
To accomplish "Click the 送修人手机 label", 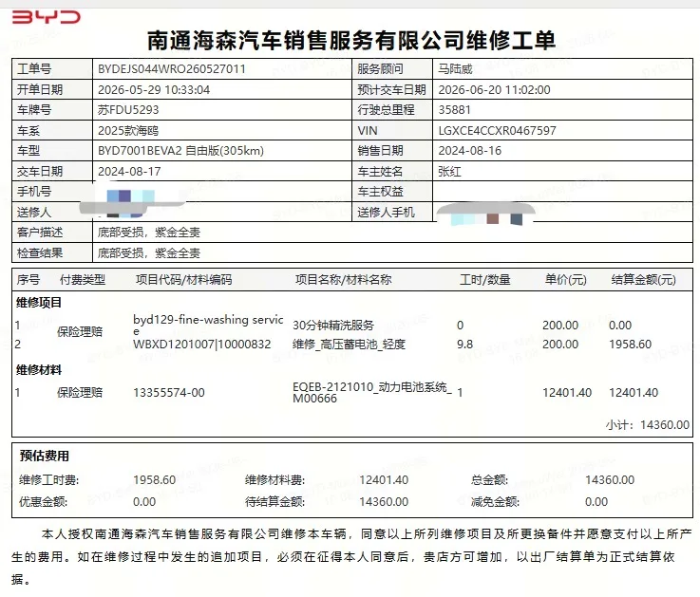I will (386, 213).
